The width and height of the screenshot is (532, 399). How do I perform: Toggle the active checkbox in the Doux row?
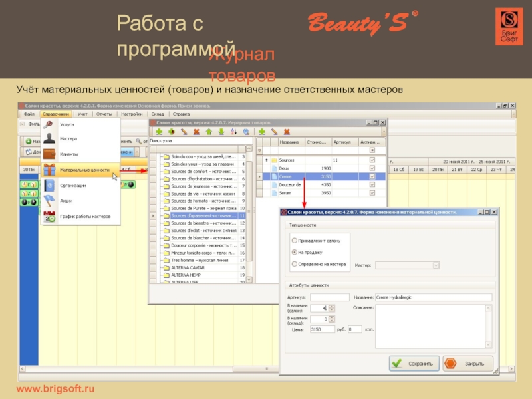click(372, 168)
